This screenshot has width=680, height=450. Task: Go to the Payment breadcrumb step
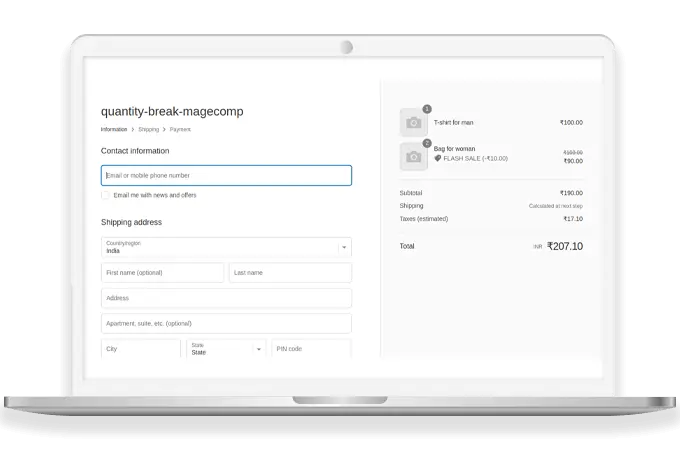click(x=180, y=130)
